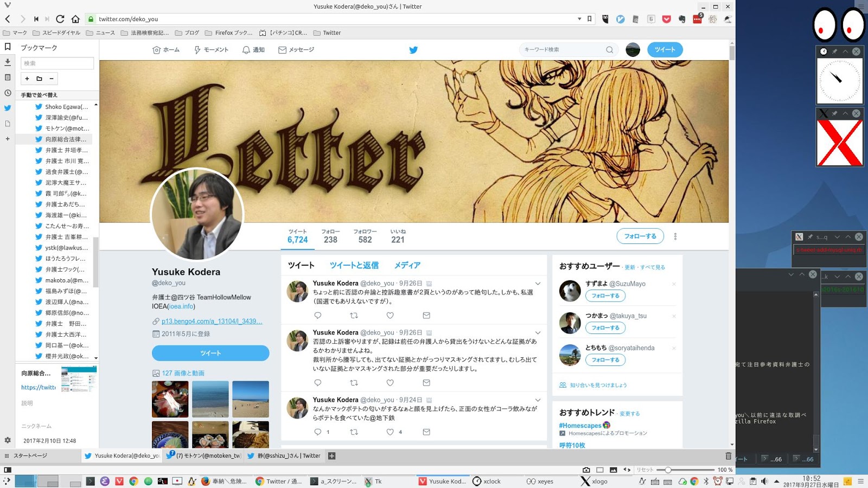Open a new tab with plus button
This screenshot has width=868, height=488.
click(x=331, y=456)
